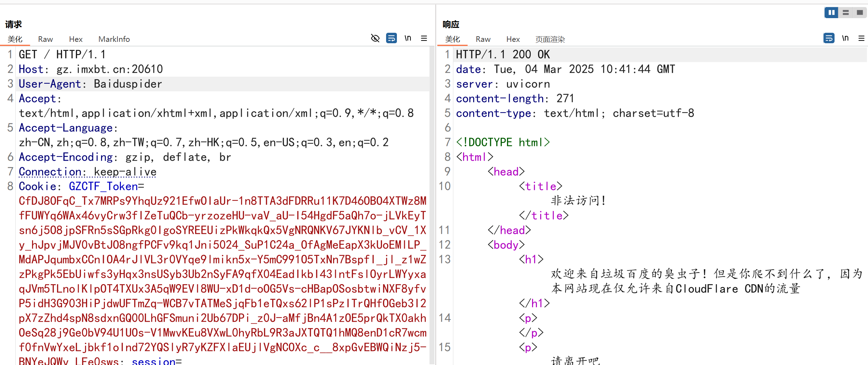Select the horizontal stacked layout icon
Viewport: 868px width, 365px height.
pyautogui.click(x=845, y=12)
